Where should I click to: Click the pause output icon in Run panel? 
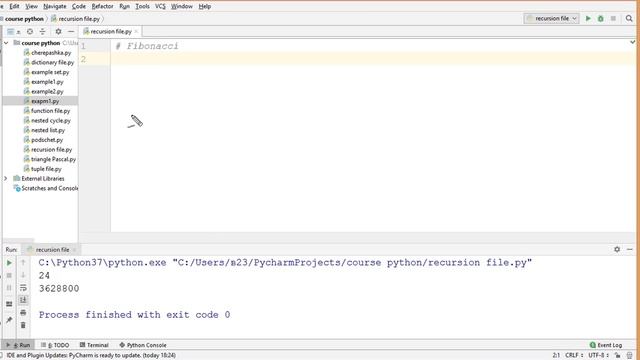[x=9, y=288]
